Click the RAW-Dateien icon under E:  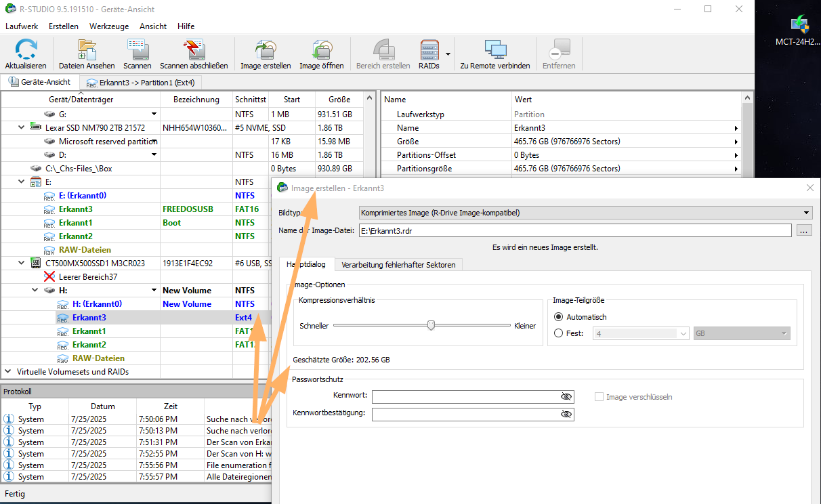[49, 249]
